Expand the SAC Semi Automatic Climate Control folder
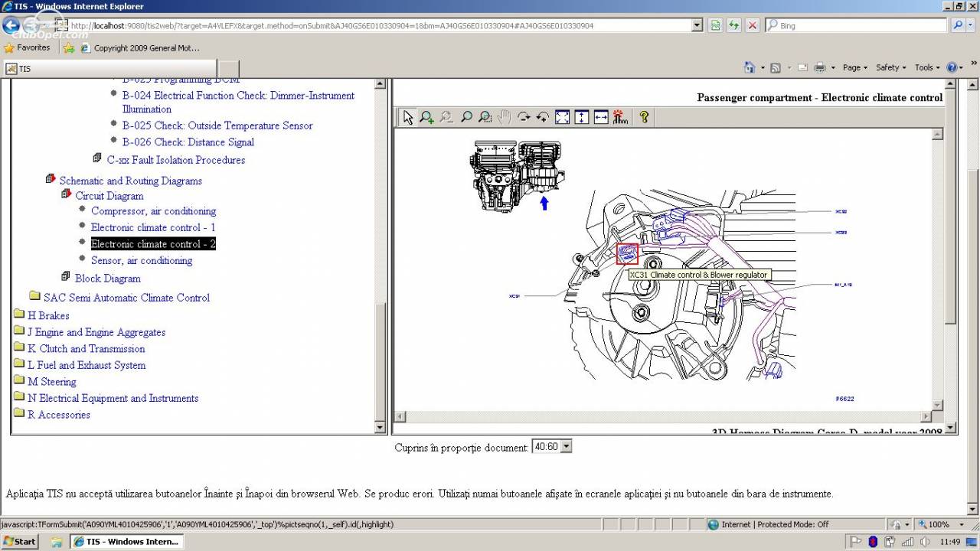The height and width of the screenshot is (551, 980). tap(34, 295)
